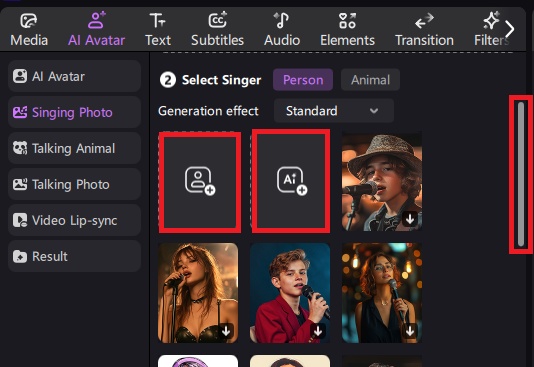Image resolution: width=534 pixels, height=367 pixels.
Task: Download the woman with bangs singer
Action: pos(226,331)
